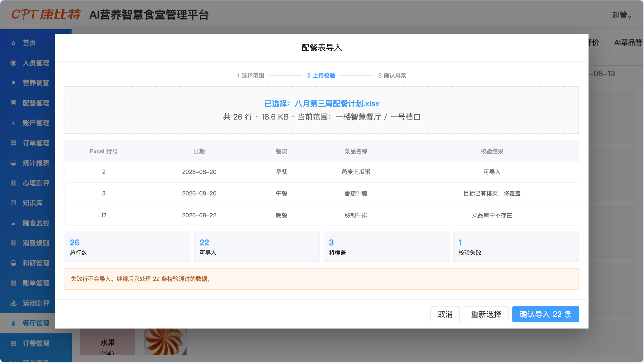The width and height of the screenshot is (644, 363).
Task: Click the 订单管理 sidebar icon
Action: (13, 143)
